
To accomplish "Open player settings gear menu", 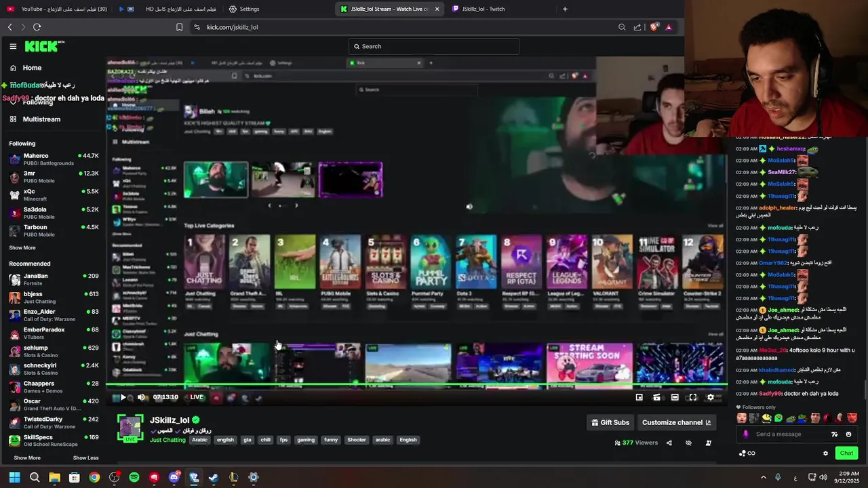I will [x=711, y=397].
